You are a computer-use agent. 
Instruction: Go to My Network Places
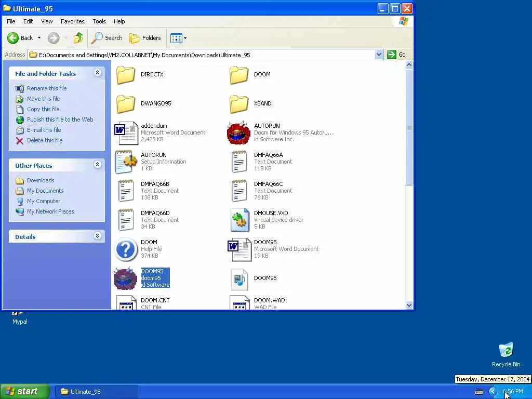click(50, 211)
